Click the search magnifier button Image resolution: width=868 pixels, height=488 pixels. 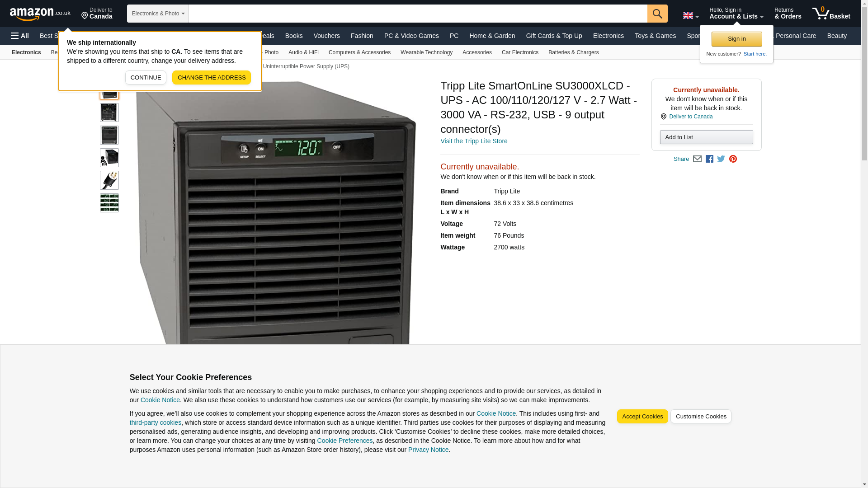(657, 14)
